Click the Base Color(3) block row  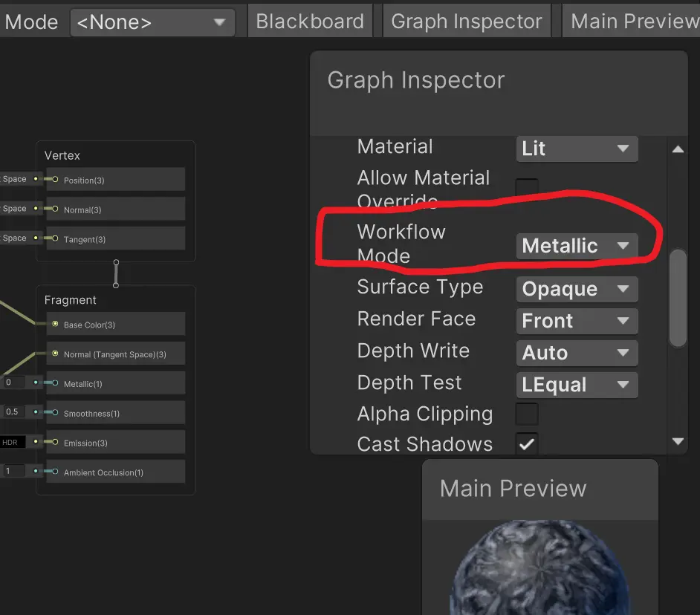(x=116, y=324)
